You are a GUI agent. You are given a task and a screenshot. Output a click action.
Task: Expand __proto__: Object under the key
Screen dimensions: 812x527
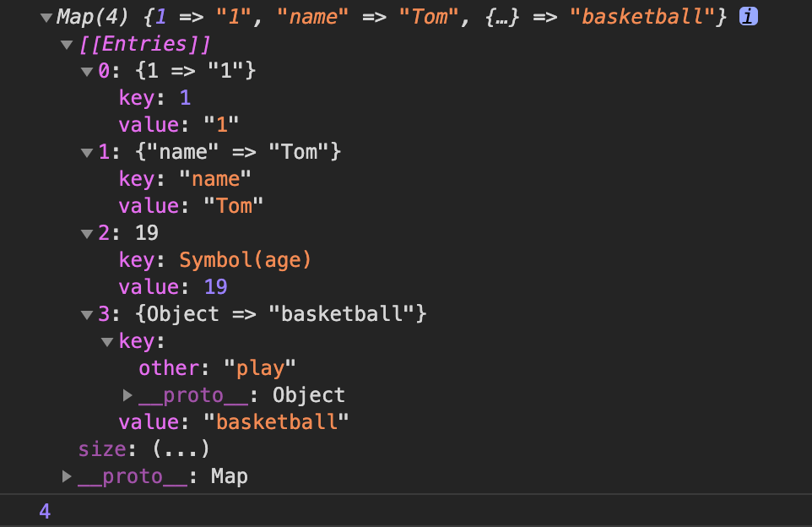click(x=127, y=395)
